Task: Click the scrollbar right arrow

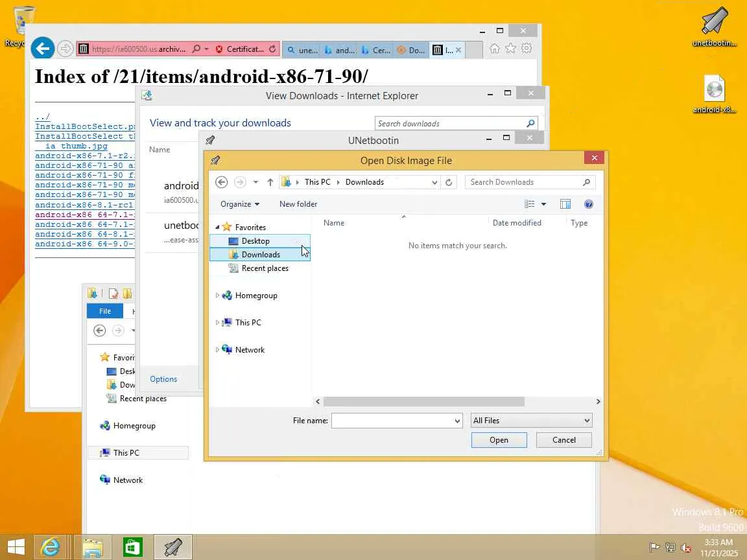Action: pos(598,401)
